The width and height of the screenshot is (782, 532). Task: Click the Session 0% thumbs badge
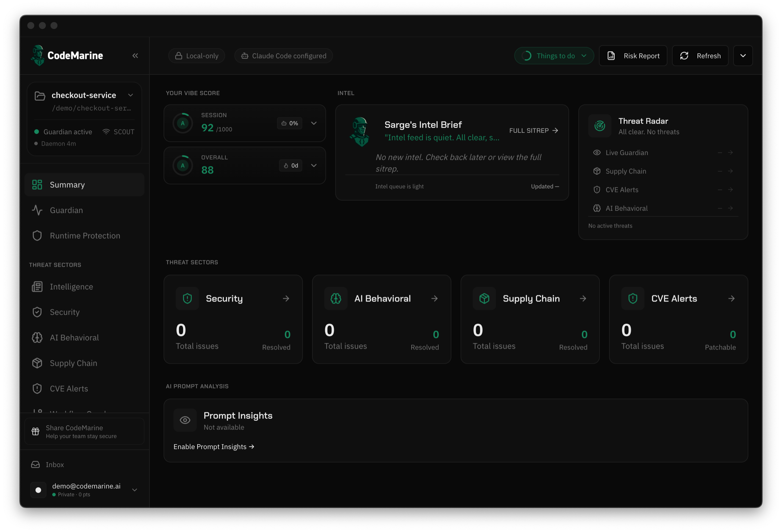click(x=290, y=123)
